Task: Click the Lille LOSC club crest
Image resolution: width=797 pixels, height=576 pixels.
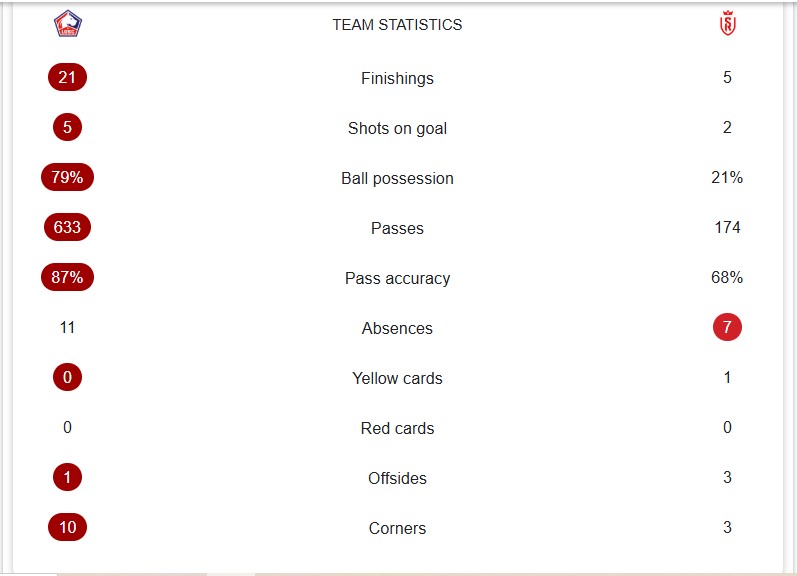Action: (68, 24)
